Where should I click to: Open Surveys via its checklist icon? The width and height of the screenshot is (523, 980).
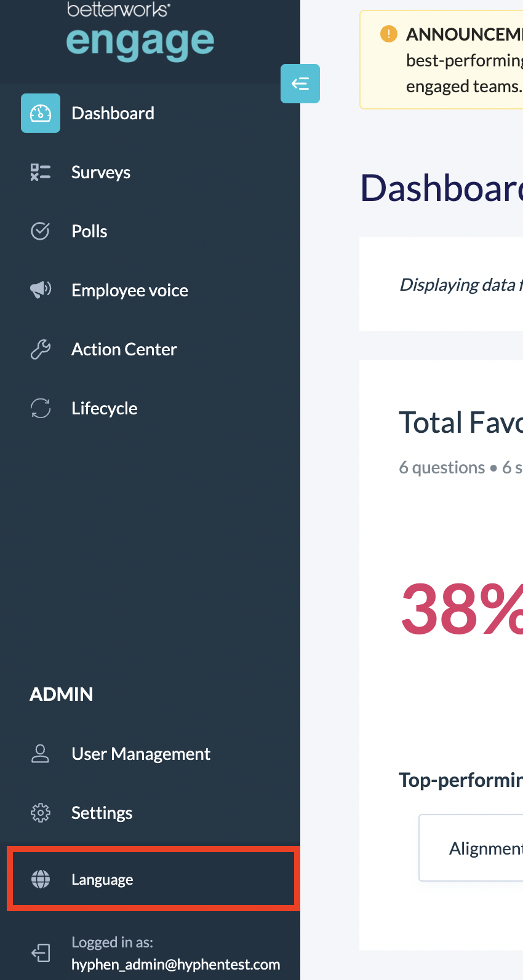[x=41, y=172]
